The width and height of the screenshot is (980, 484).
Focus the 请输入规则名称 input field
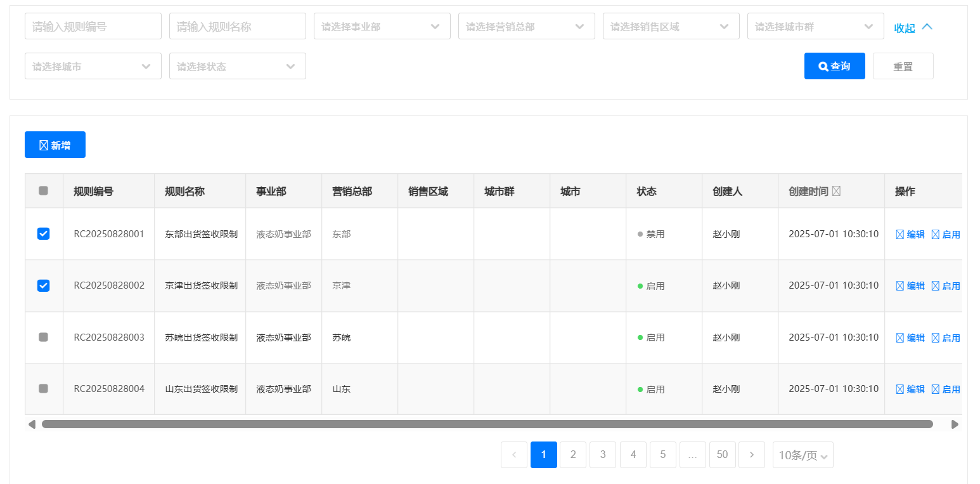(x=238, y=26)
